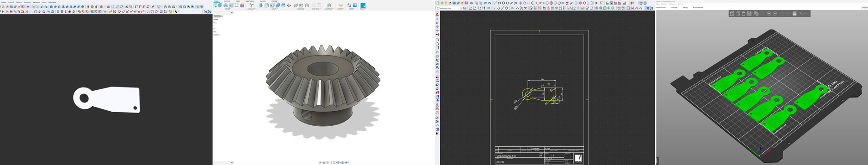Image resolution: width=868 pixels, height=165 pixels.
Task: Expand the MODIFY dropdown in Fusion
Action: 274,9
